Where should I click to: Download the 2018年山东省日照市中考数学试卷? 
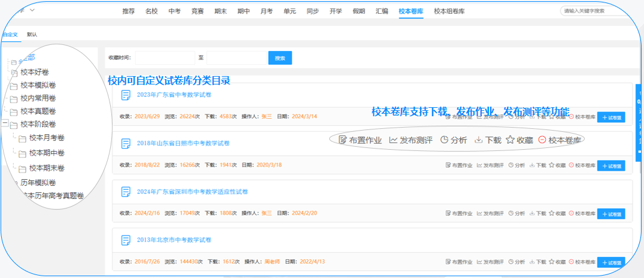pos(537,165)
